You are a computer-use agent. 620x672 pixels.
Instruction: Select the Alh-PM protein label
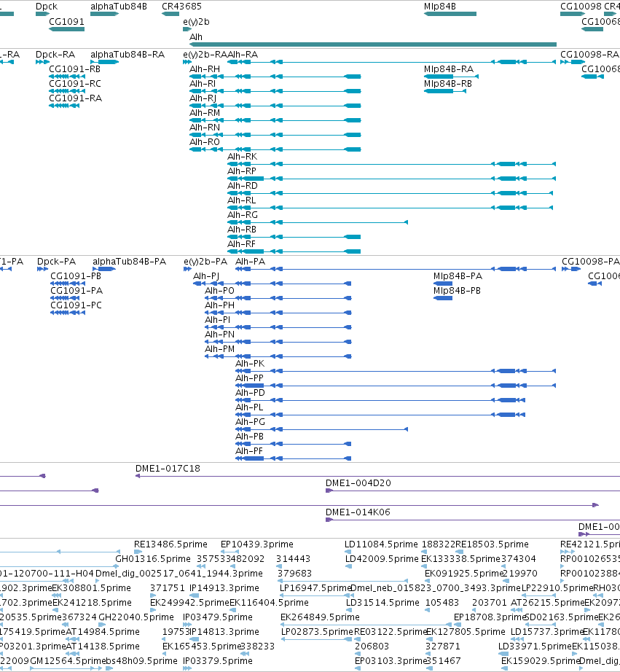tap(219, 349)
